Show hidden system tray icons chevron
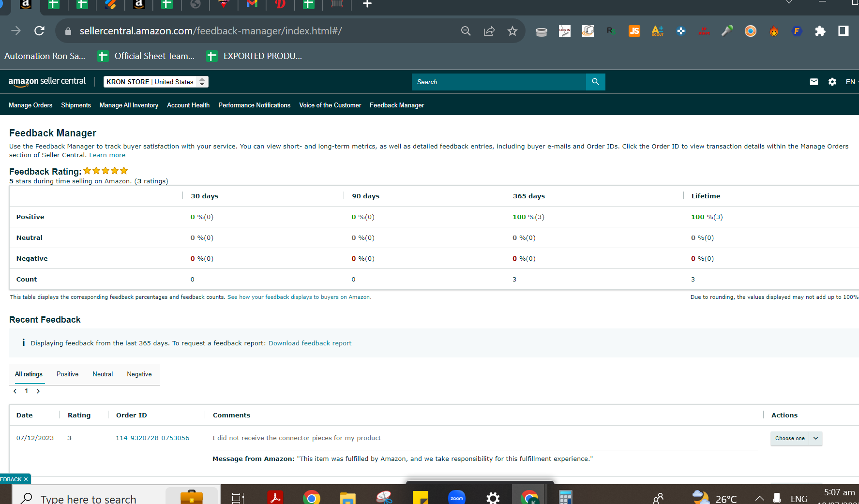This screenshot has width=859, height=504. pos(759,498)
